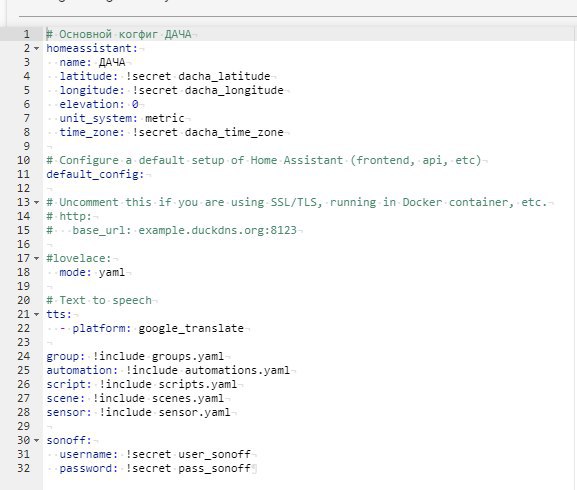Viewport: 577px width, 490px height.
Task: Click the 'name:' key on line 3
Action: [75, 62]
